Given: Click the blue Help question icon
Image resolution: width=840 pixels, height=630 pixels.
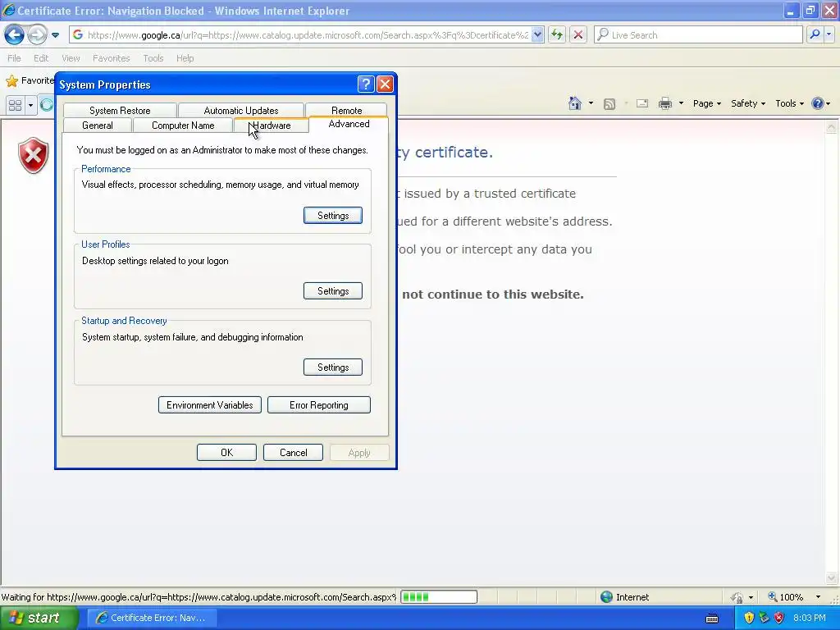Looking at the screenshot, I should [818, 103].
